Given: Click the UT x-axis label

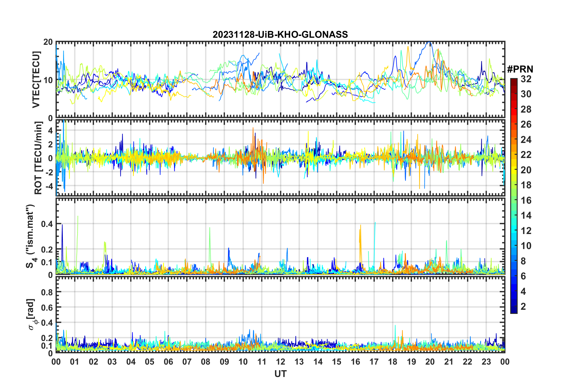Looking at the screenshot, I should [x=280, y=374].
